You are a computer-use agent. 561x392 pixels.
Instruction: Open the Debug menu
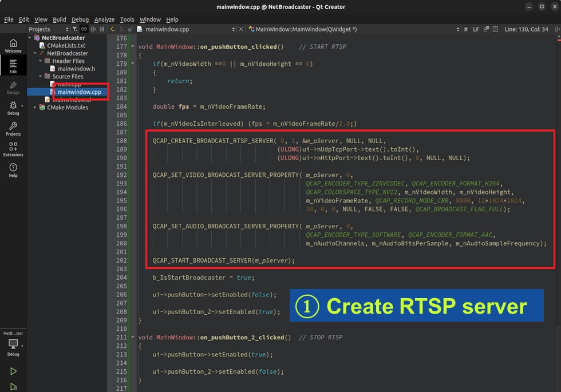(x=80, y=19)
